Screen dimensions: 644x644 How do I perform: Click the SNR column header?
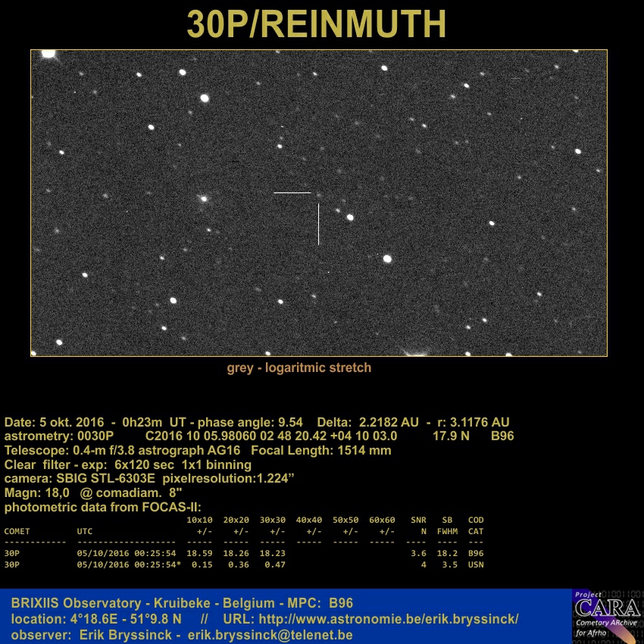point(418,520)
